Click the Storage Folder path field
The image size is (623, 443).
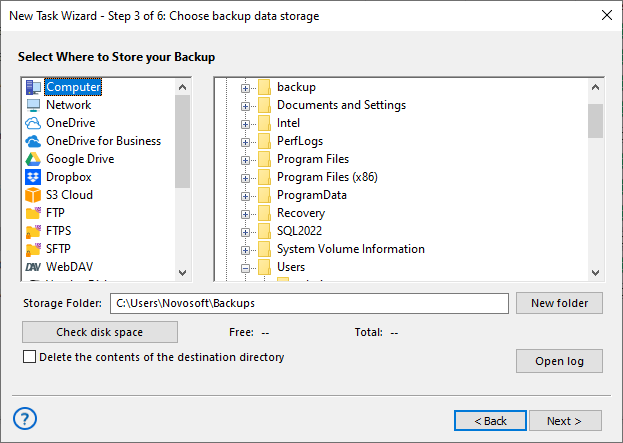click(309, 303)
